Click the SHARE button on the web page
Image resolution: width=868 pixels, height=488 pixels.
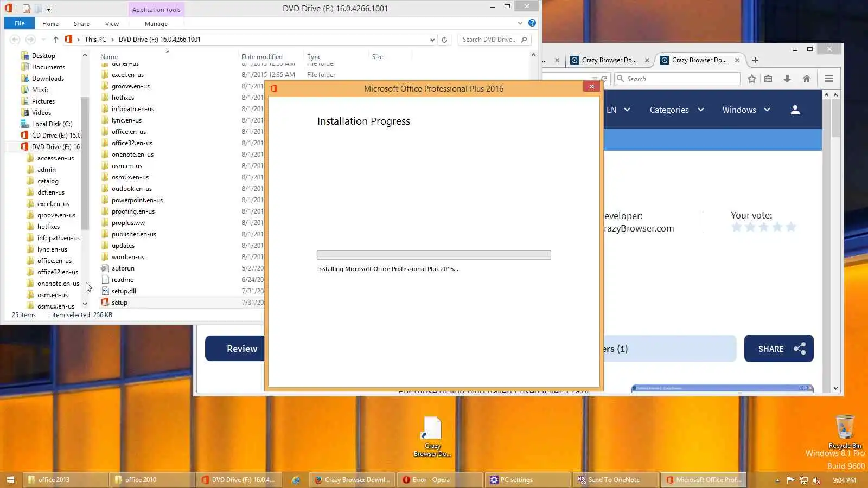point(779,349)
